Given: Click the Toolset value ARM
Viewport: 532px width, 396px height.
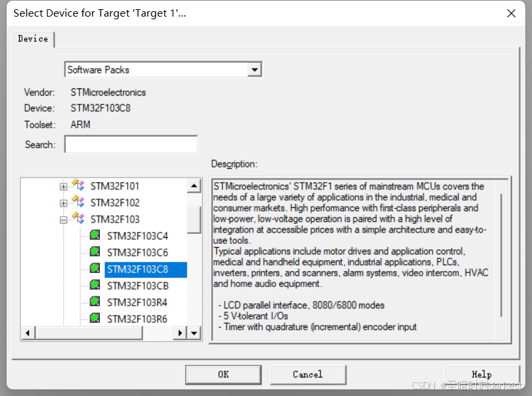Looking at the screenshot, I should [80, 125].
